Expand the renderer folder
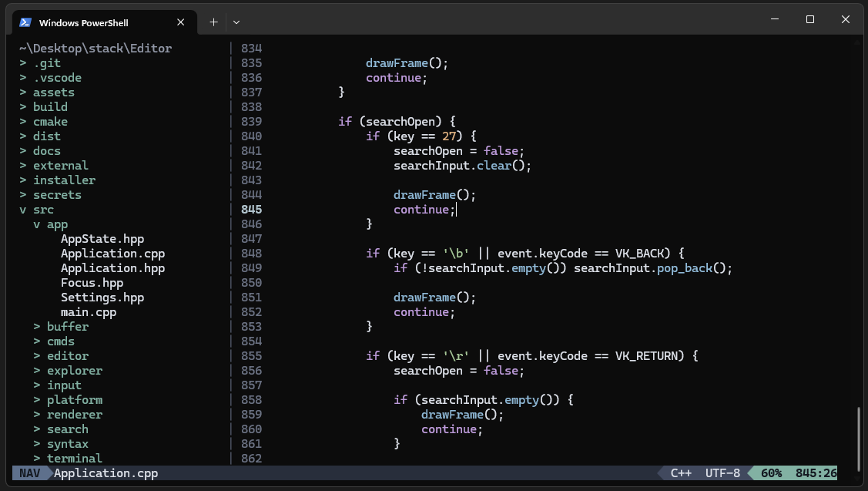The height and width of the screenshot is (491, 868). coord(68,415)
